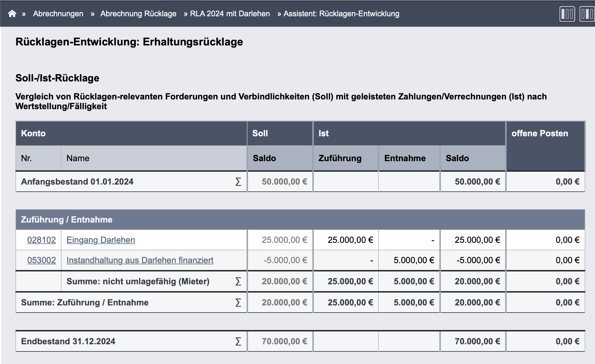Click Saldo subheader under Soll
595x364 pixels.
click(x=280, y=158)
